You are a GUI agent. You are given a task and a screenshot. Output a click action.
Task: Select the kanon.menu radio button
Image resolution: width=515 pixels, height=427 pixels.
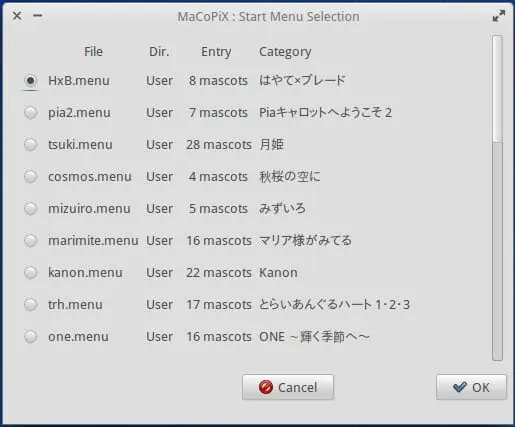click(31, 273)
